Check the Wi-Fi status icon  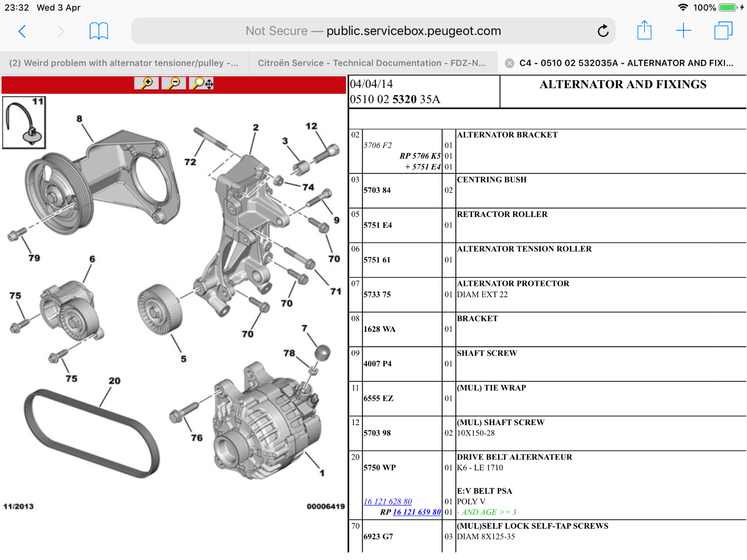pos(683,7)
